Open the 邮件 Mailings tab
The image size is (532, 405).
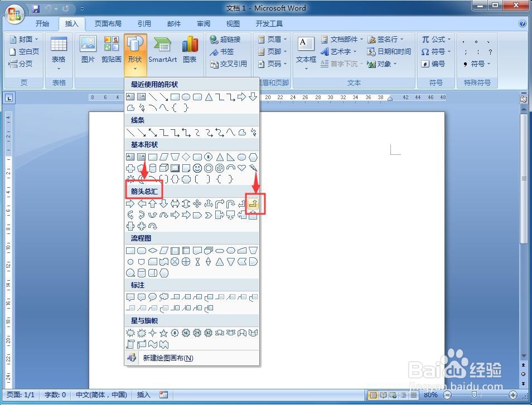click(174, 24)
